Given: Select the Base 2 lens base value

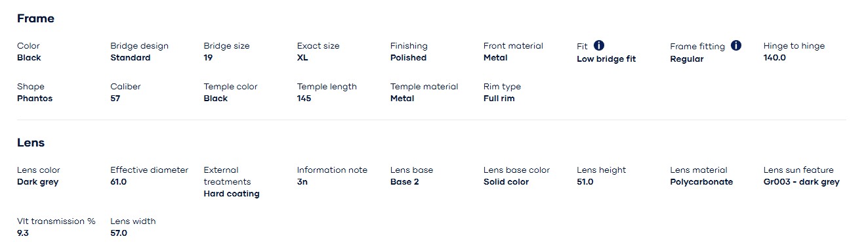Looking at the screenshot, I should coord(405,182).
